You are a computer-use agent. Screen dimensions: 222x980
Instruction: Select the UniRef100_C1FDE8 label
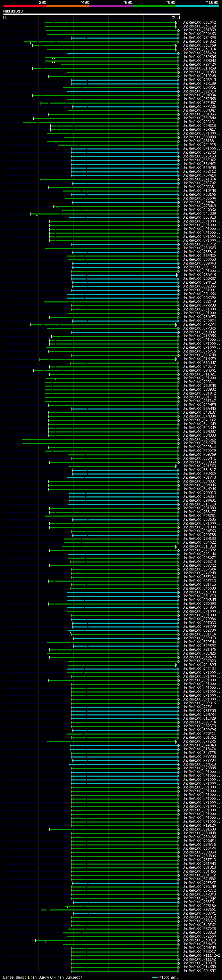199,546
